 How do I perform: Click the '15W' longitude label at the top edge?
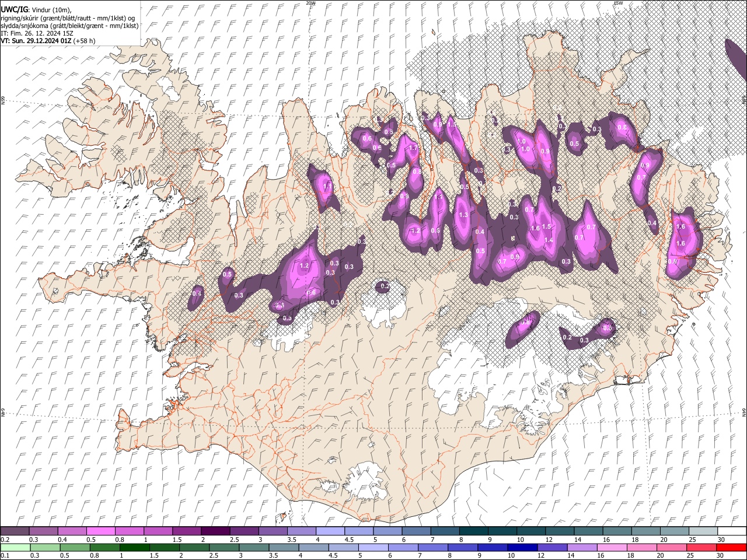point(618,3)
